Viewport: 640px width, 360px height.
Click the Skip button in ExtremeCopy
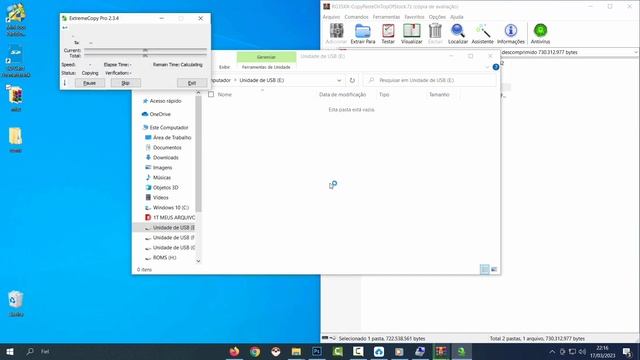click(x=126, y=83)
